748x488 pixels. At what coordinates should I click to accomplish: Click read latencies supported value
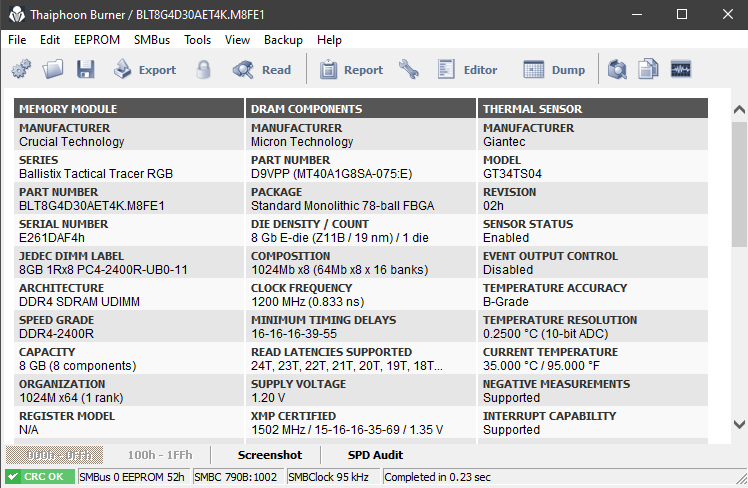347,365
